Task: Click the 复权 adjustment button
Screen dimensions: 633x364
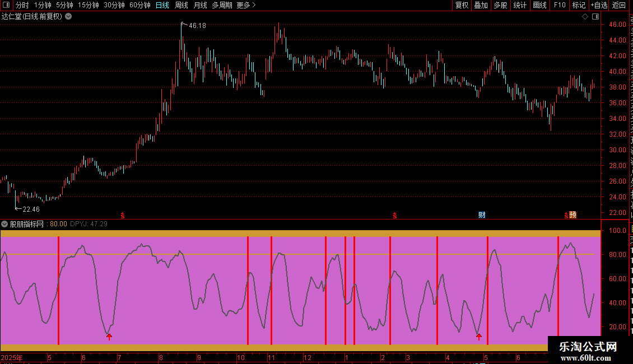Action: (x=462, y=5)
